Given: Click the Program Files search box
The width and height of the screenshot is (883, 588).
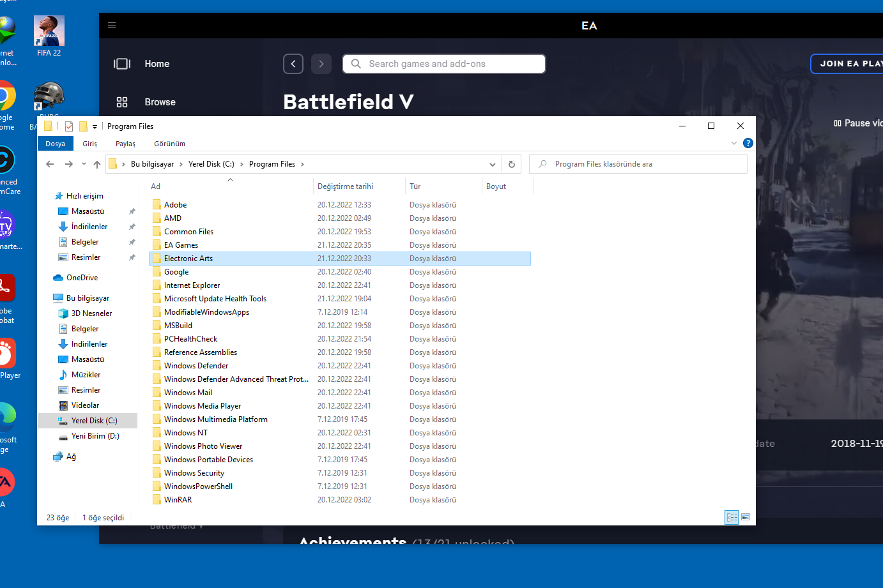Looking at the screenshot, I should [x=638, y=164].
